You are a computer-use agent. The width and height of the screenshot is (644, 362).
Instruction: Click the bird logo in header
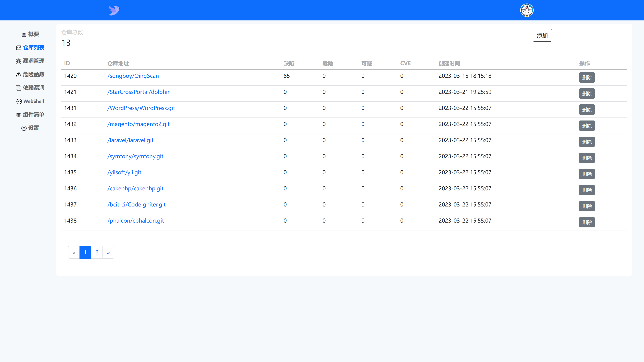coord(114,11)
